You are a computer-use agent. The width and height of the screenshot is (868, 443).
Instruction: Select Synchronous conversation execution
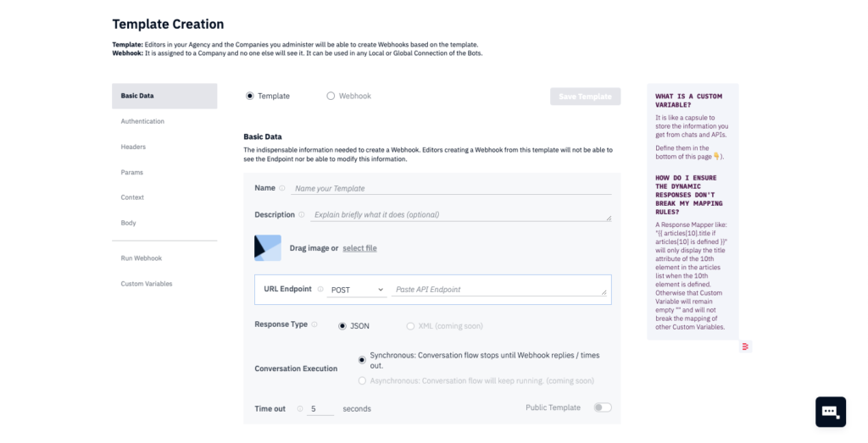tap(362, 360)
